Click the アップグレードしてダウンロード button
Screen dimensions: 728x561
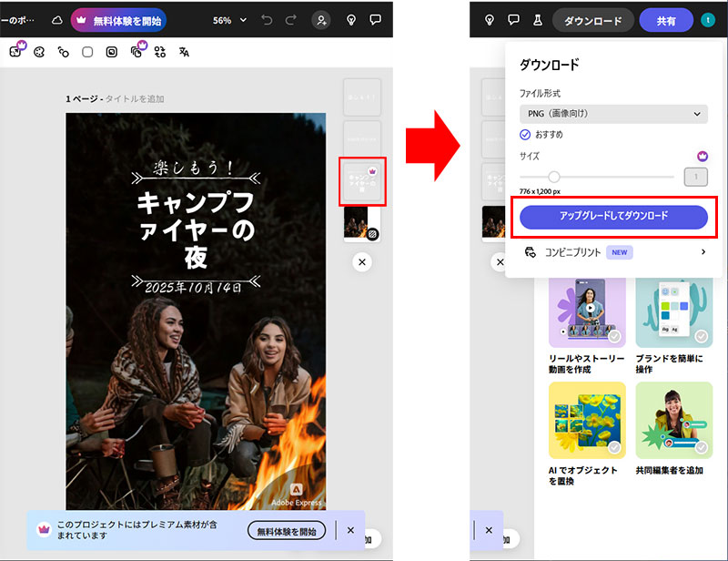[613, 216]
